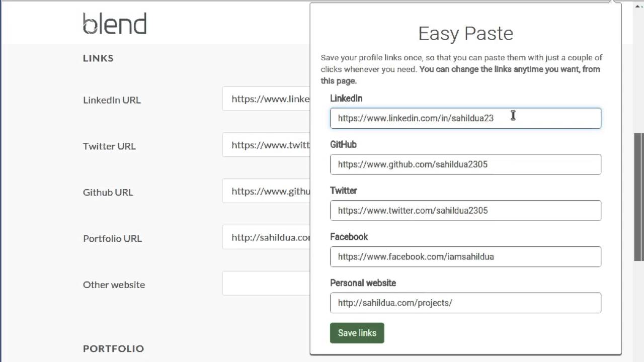The image size is (644, 362).
Task: Click the 'Twitter URL' label
Action: (x=109, y=146)
